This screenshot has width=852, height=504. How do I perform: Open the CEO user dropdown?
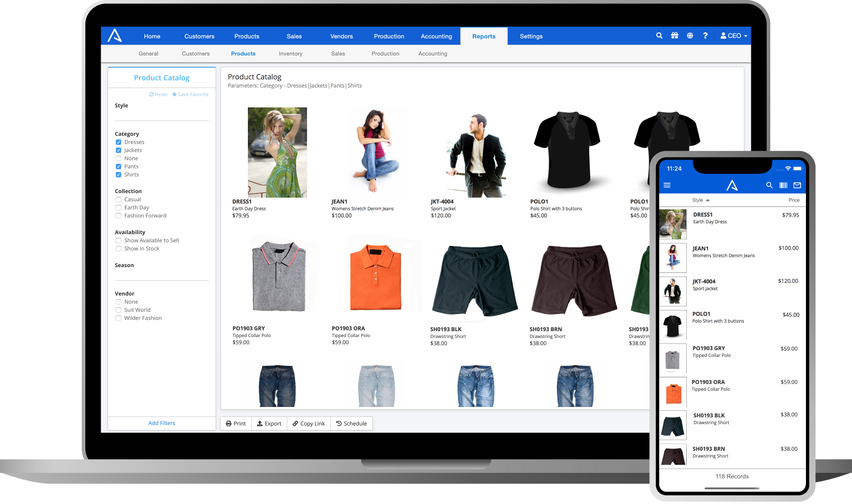tap(734, 36)
